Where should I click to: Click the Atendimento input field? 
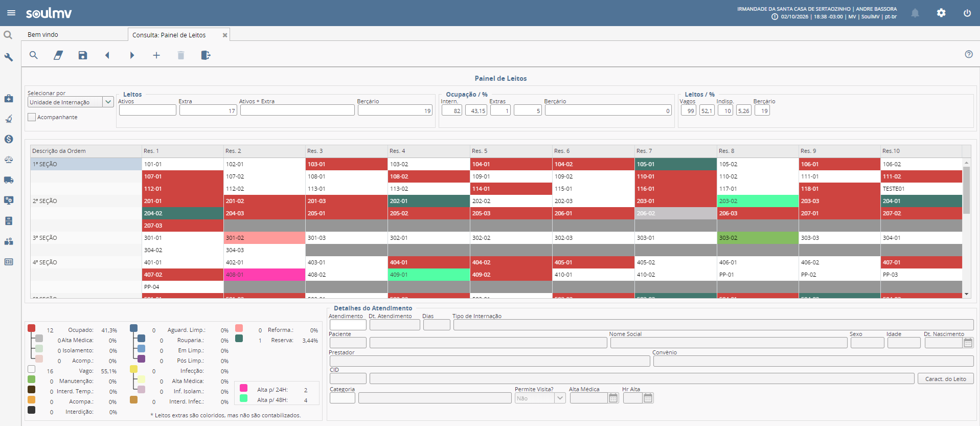pyautogui.click(x=348, y=324)
